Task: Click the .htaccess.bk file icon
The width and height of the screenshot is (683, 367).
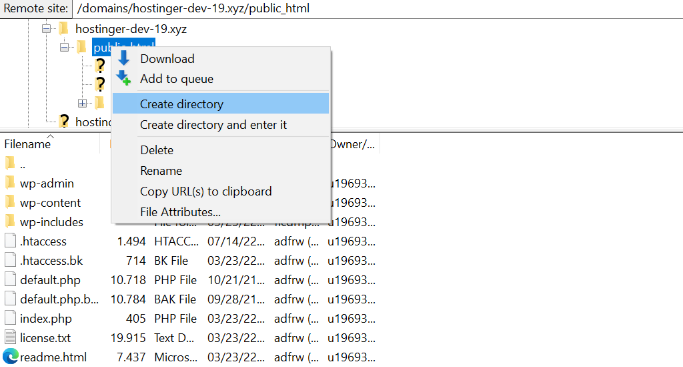Action: [x=10, y=260]
